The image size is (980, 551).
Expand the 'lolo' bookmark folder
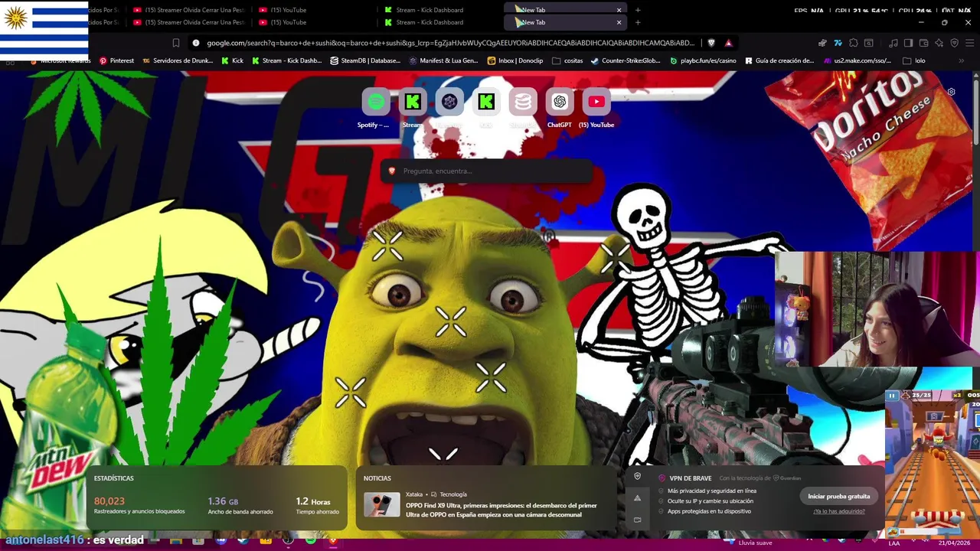click(x=914, y=60)
